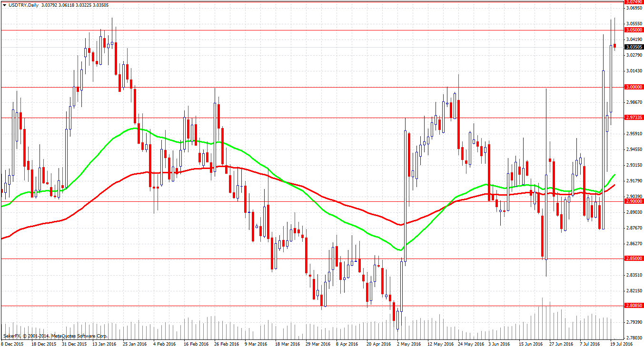Select the 2.80850 red level price tag
Screen dimensions: 644x348
coord(634,306)
